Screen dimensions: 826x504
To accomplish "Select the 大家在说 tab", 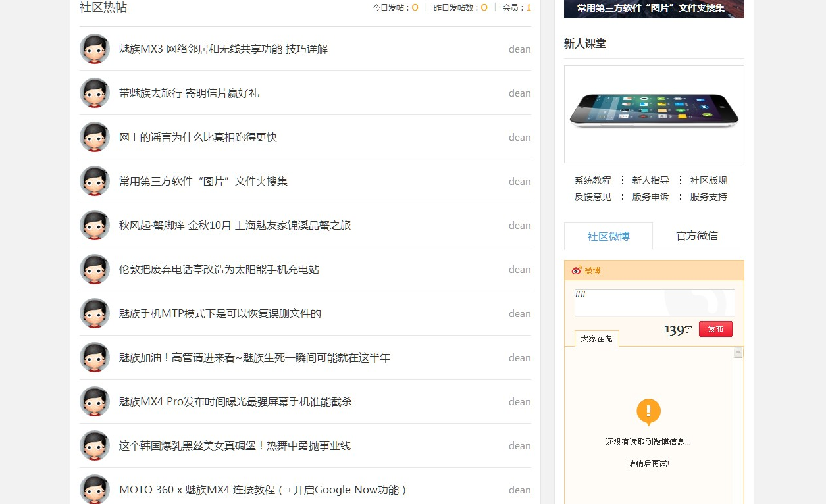I will [596, 339].
